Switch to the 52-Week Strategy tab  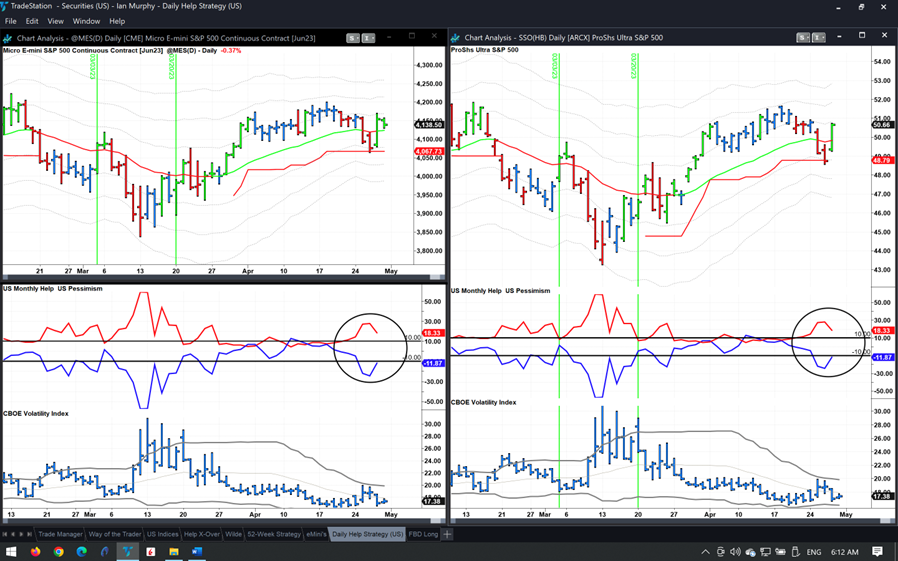[274, 534]
